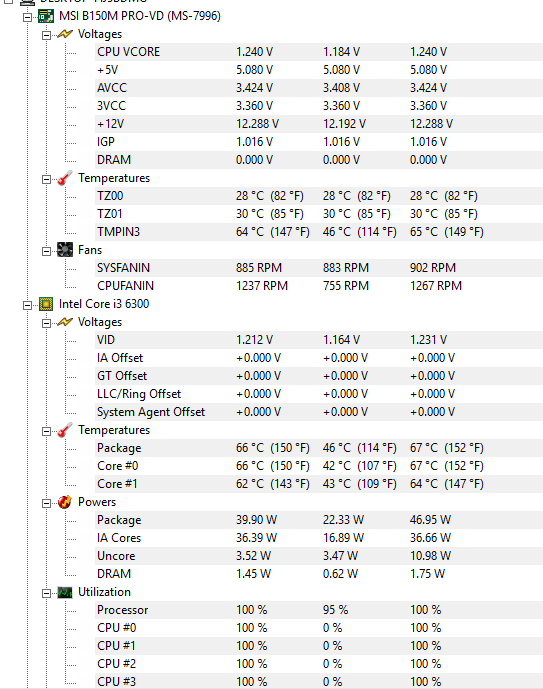The image size is (543, 689).
Task: Collapse the CPU Temperatures section
Action: pos(46,431)
